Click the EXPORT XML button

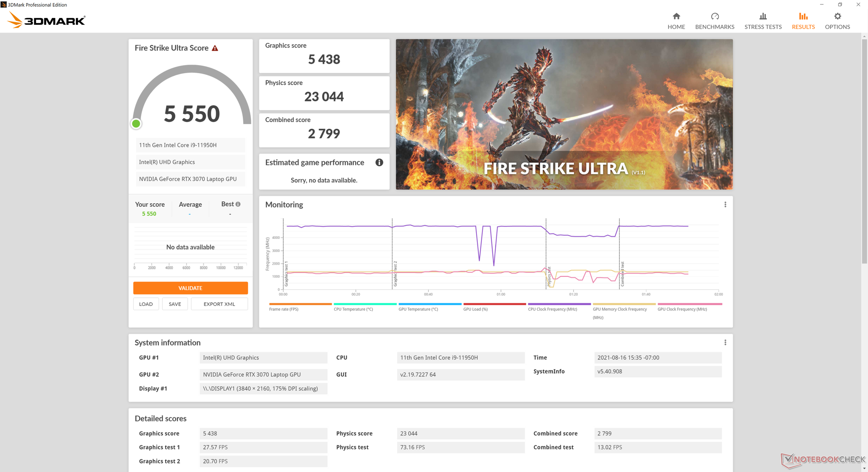point(219,304)
